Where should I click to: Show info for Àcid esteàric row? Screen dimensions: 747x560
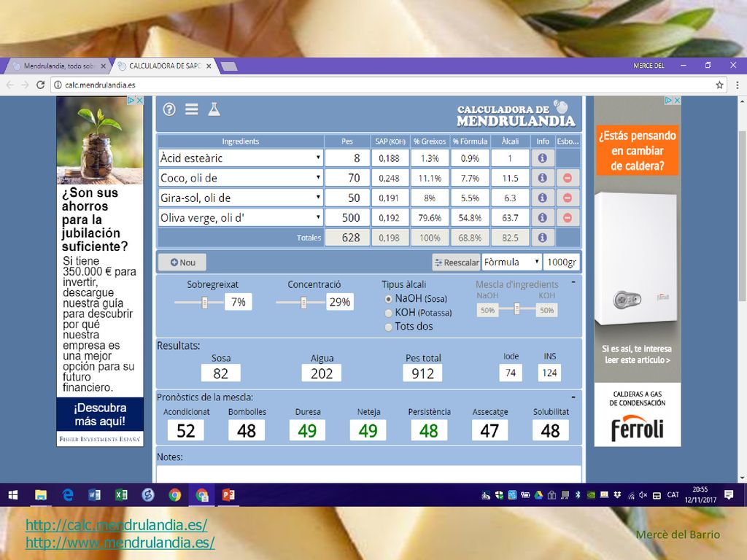coord(542,158)
